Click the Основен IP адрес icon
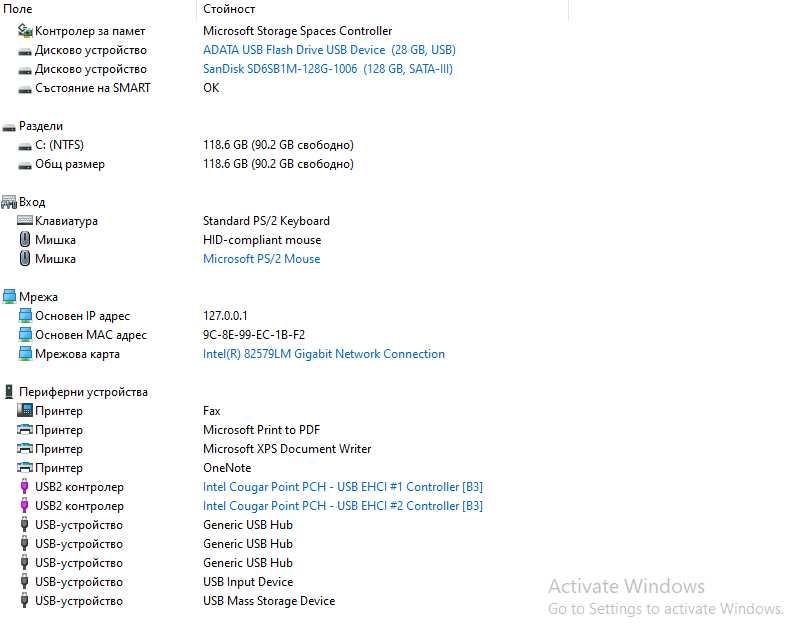This screenshot has width=799, height=625. click(x=25, y=316)
